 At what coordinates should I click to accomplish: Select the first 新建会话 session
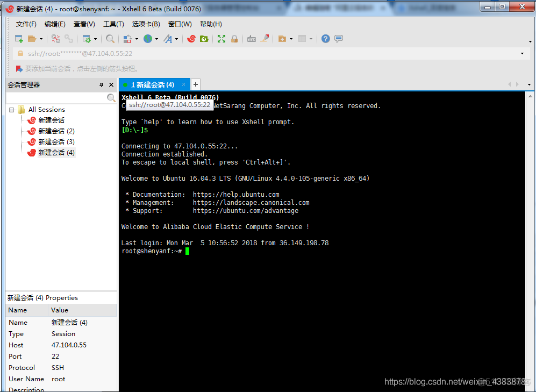pos(51,120)
